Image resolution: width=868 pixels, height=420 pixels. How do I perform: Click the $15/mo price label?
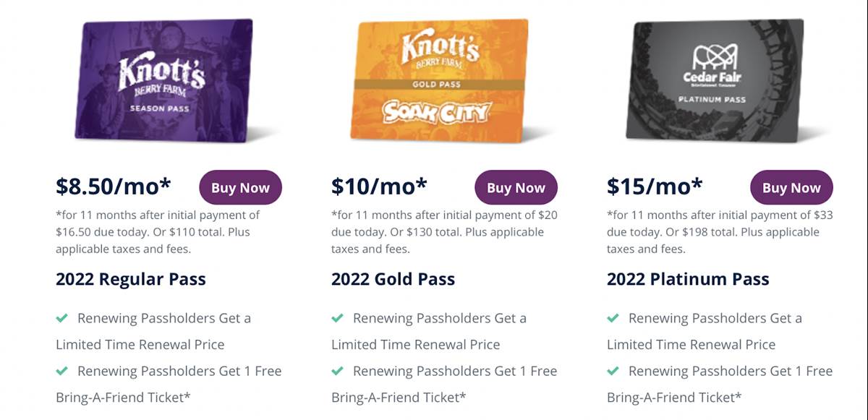(653, 185)
